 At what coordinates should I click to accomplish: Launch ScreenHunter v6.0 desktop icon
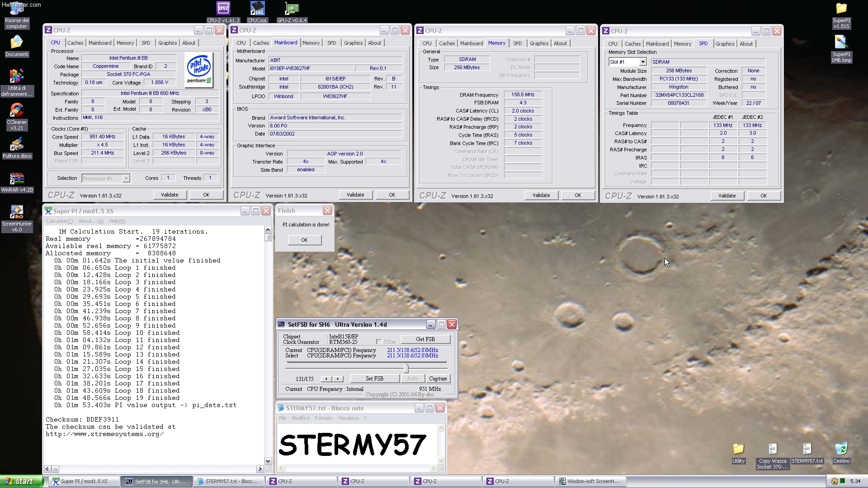(x=17, y=218)
